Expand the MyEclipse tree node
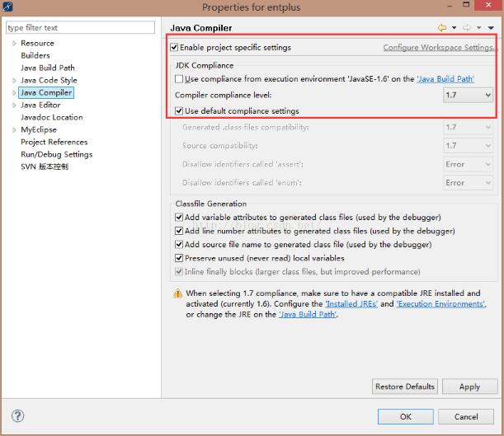This screenshot has height=436, width=504. click(x=14, y=129)
